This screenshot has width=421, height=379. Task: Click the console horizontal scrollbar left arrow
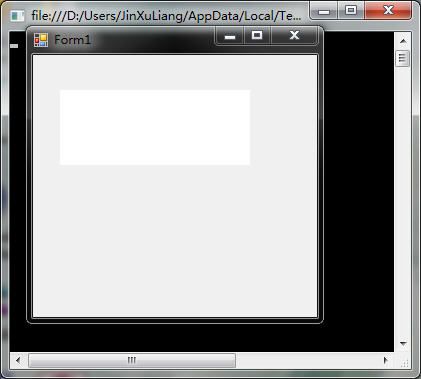[x=18, y=360]
